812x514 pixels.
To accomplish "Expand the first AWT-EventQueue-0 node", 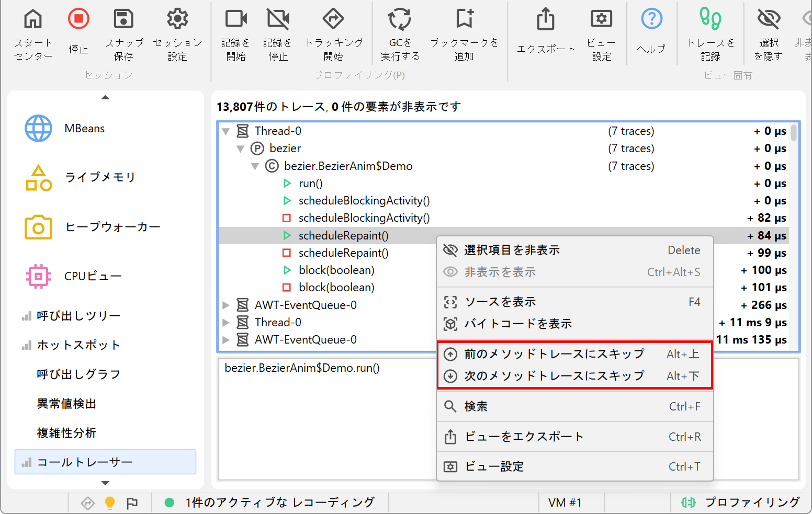I will point(226,305).
